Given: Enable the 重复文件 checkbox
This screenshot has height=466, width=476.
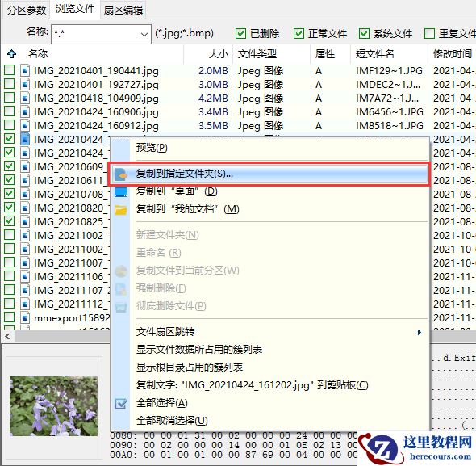Looking at the screenshot, I should pyautogui.click(x=429, y=33).
